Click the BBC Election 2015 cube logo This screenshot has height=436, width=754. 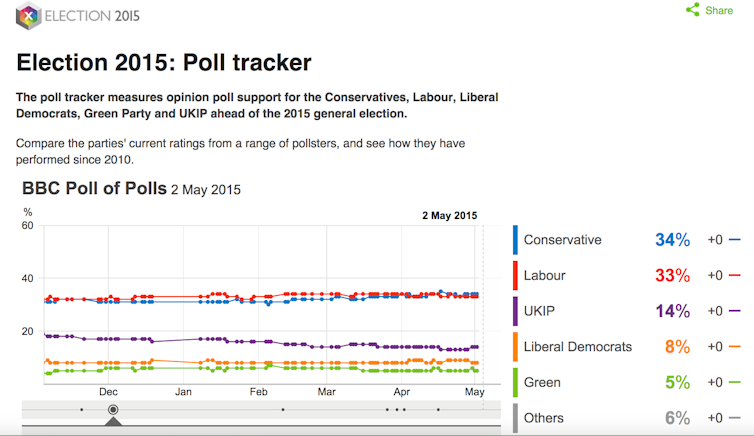point(30,16)
